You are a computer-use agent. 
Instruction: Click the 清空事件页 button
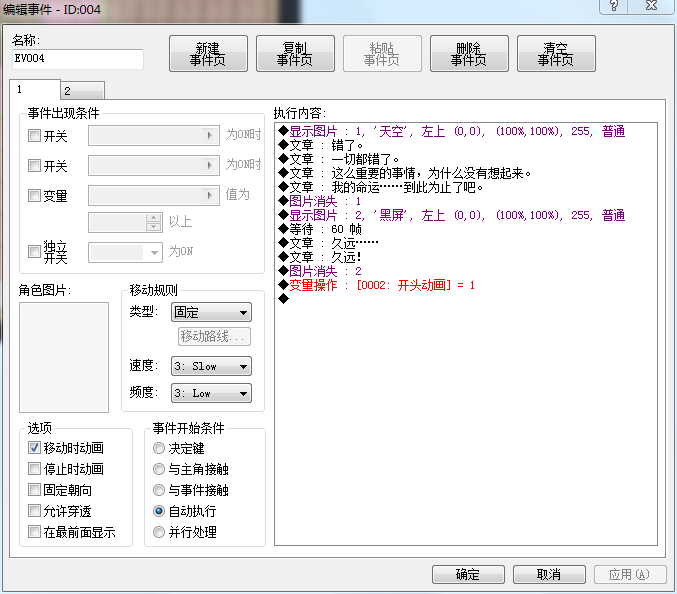556,54
